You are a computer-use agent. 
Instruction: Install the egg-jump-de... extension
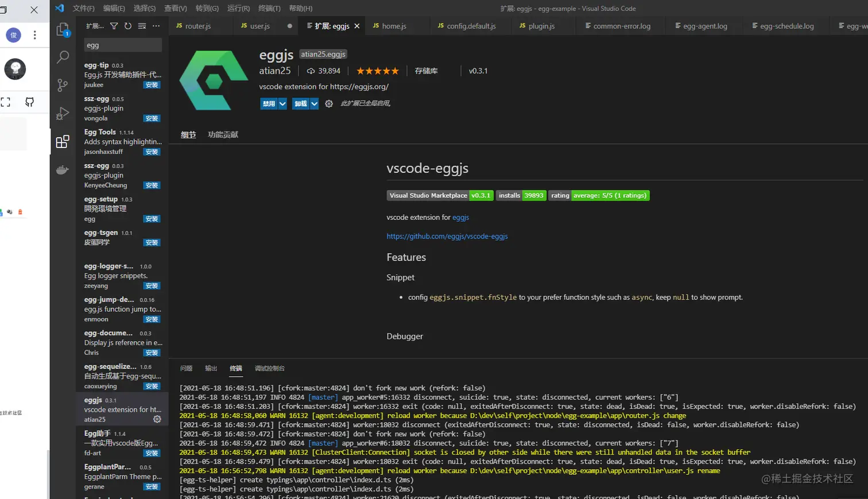152,319
